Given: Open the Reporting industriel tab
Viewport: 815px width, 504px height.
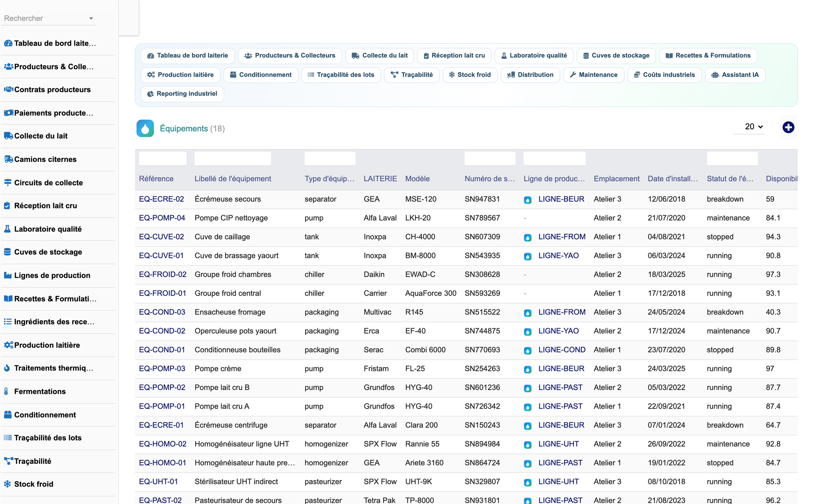Looking at the screenshot, I should (x=182, y=94).
